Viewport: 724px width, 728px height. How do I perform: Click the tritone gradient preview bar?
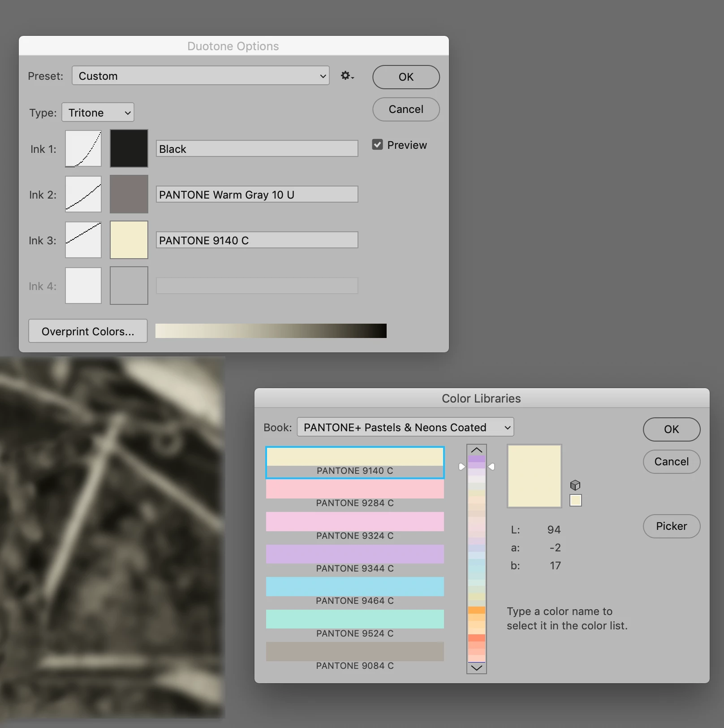coord(271,331)
